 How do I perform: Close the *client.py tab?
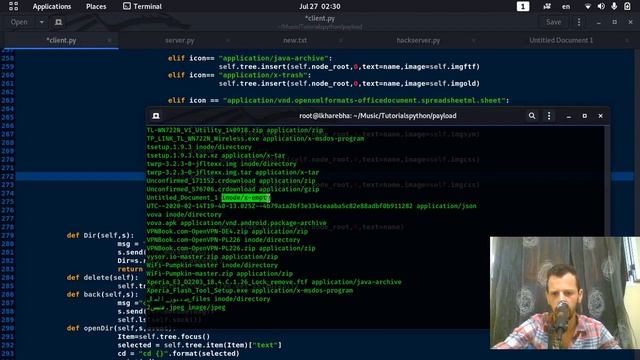click(x=109, y=40)
